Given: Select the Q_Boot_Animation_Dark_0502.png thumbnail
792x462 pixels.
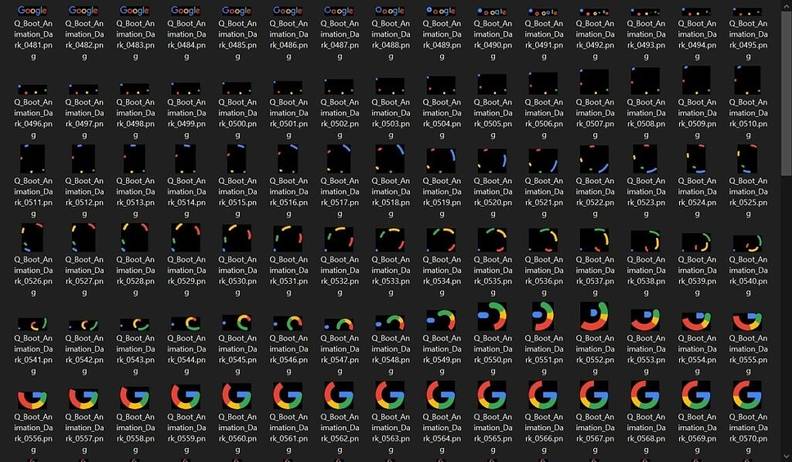Looking at the screenshot, I should 339,87.
